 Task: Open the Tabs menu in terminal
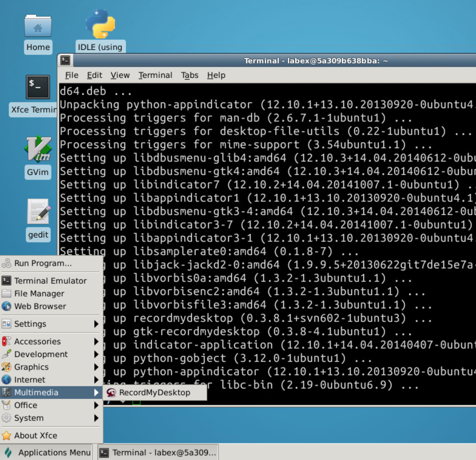coord(190,75)
